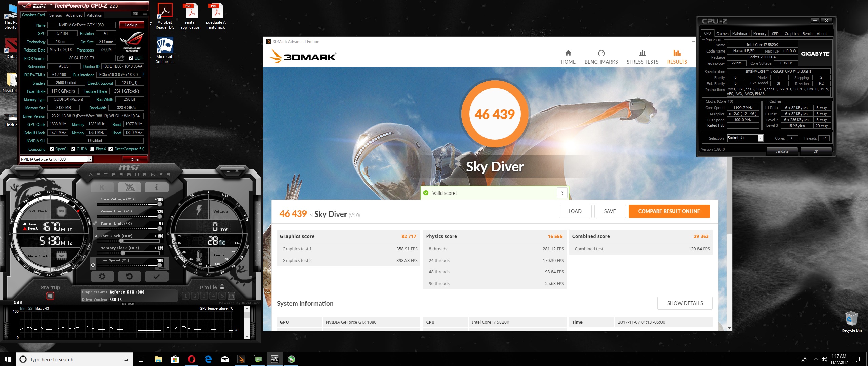
Task: Click Compare Result Online button
Action: tap(669, 211)
